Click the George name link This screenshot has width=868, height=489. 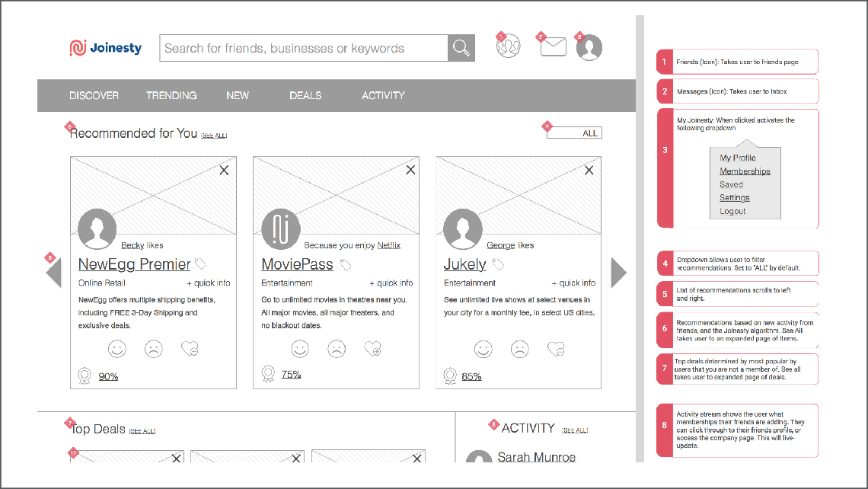tap(501, 245)
